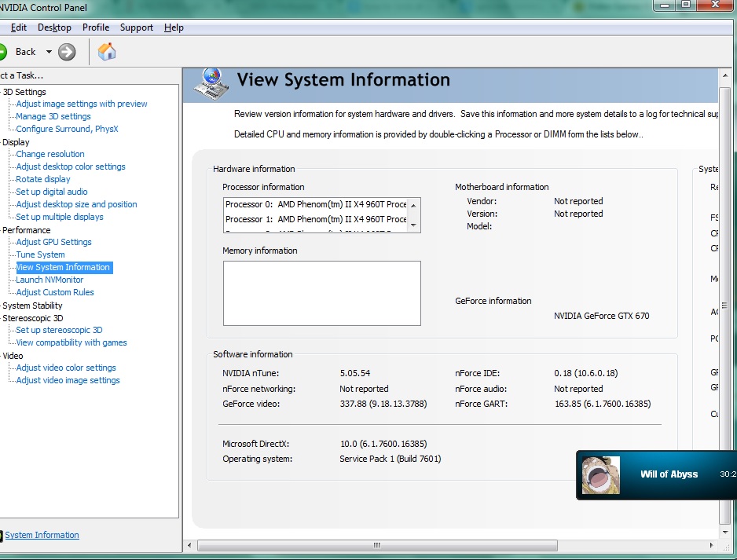
Task: Click the Will of Abyss notification title
Action: (669, 474)
